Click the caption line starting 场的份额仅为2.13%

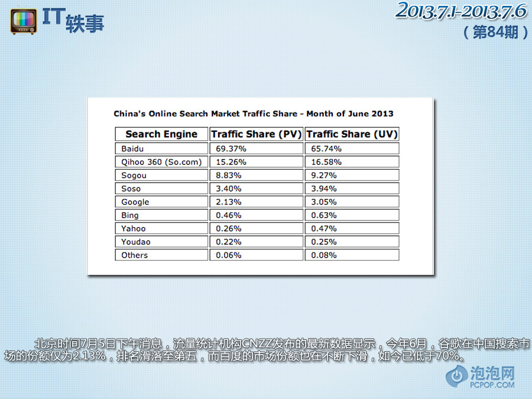(x=235, y=356)
